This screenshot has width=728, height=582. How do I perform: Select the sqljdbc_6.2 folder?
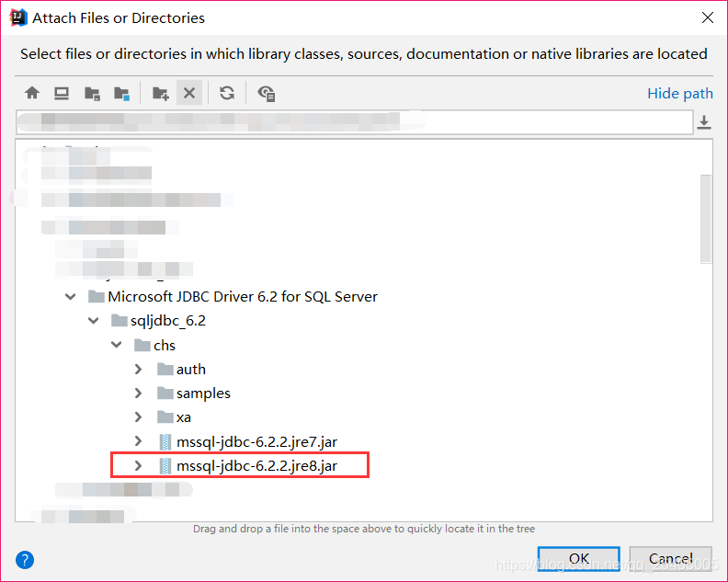click(x=167, y=321)
